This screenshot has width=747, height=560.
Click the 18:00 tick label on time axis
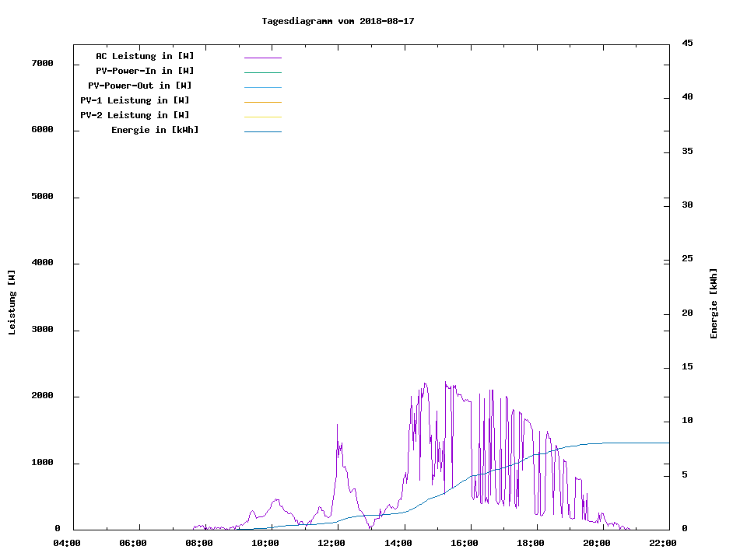click(530, 543)
